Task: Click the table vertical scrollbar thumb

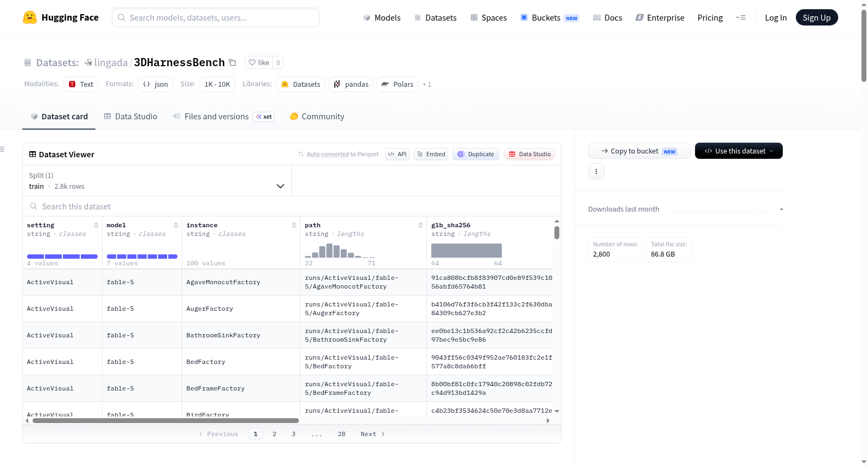Action: (x=557, y=233)
